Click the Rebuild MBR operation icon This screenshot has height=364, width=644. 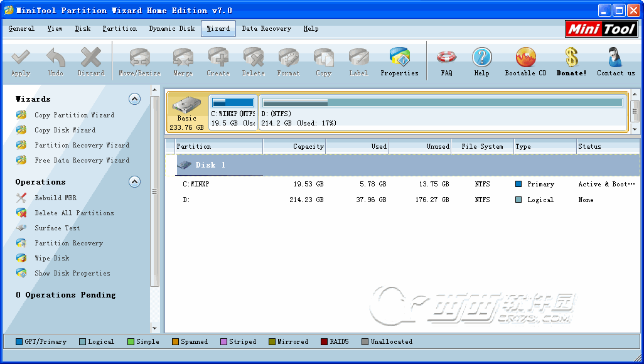point(21,198)
